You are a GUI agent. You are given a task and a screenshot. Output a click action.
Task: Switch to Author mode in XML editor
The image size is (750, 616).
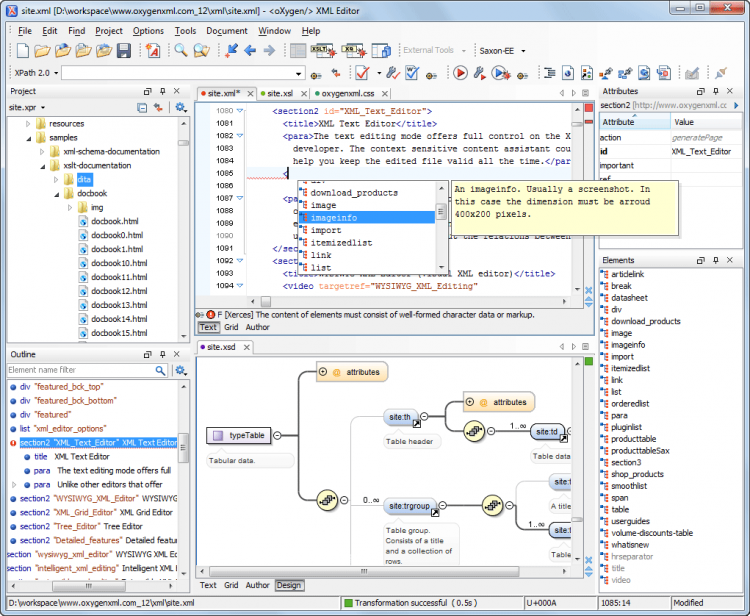click(x=257, y=327)
